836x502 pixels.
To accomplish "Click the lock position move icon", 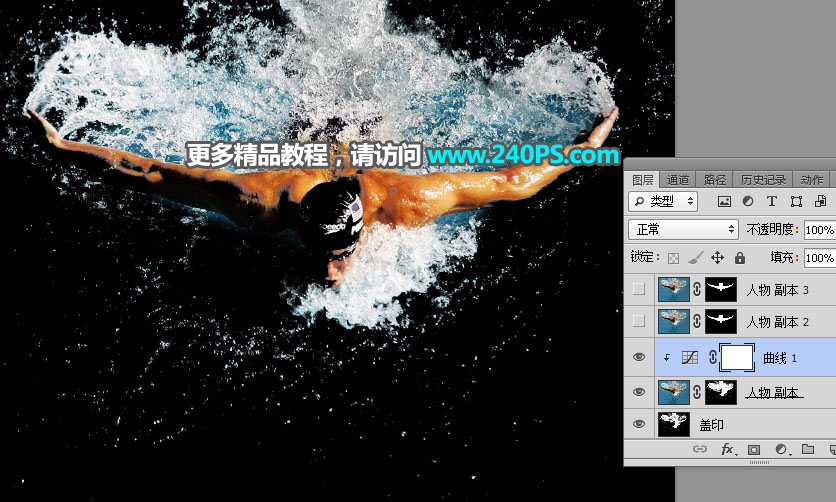I will 717,258.
